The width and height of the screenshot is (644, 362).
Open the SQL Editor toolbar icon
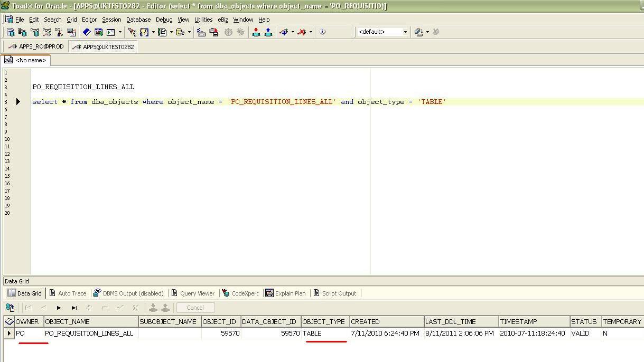11,32
